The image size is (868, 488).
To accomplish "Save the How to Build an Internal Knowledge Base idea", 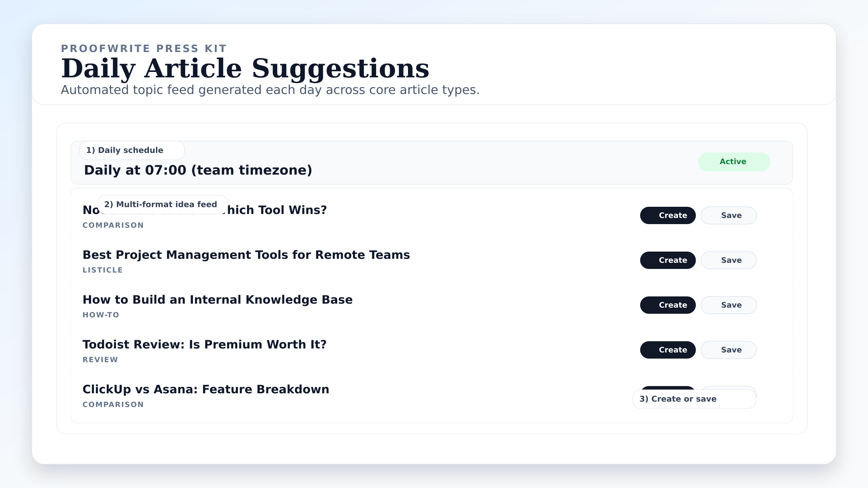I will [x=728, y=305].
